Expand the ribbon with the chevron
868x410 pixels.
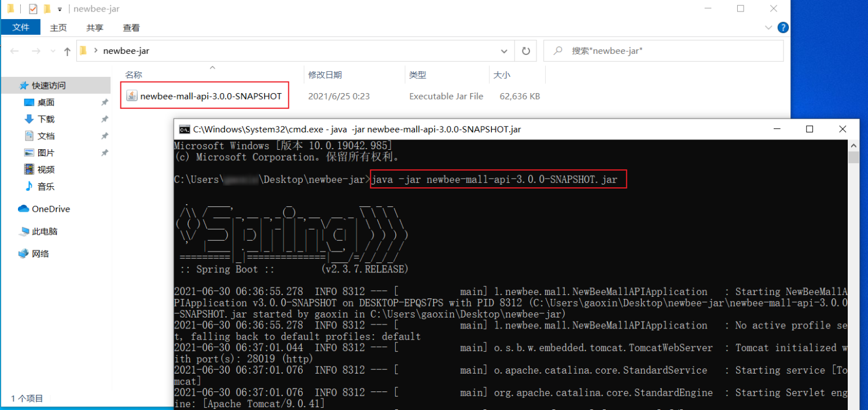(768, 27)
